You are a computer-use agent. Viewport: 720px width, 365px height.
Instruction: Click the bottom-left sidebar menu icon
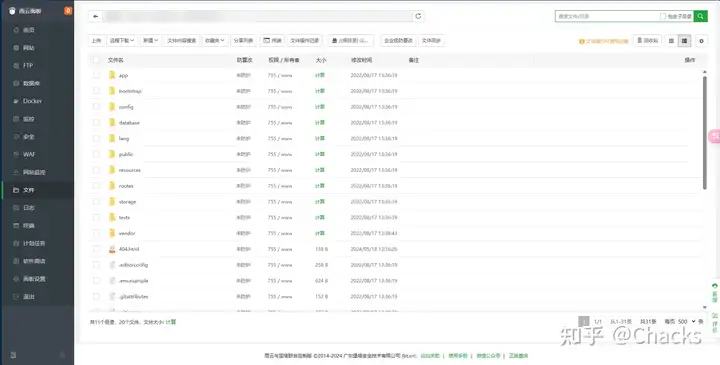coord(13,355)
